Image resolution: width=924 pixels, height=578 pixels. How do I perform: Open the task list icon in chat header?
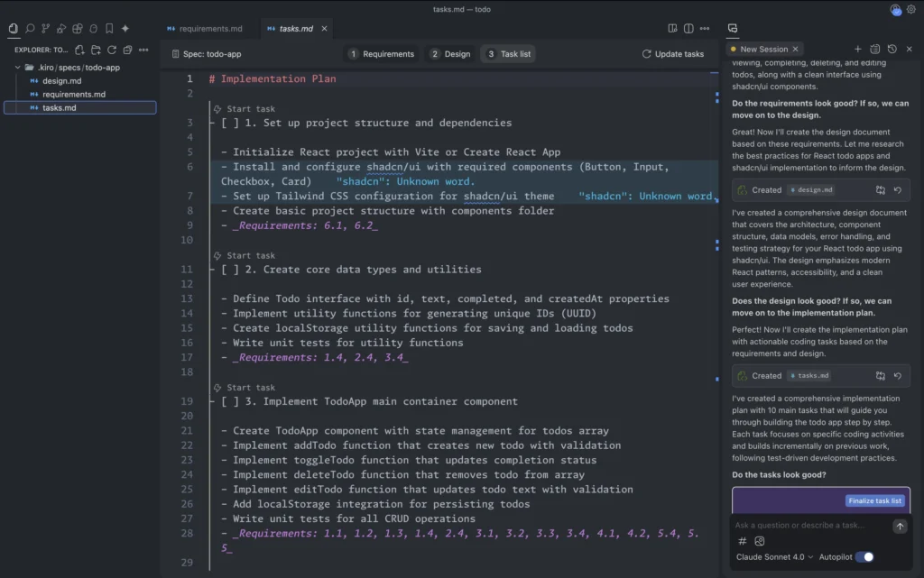click(874, 49)
